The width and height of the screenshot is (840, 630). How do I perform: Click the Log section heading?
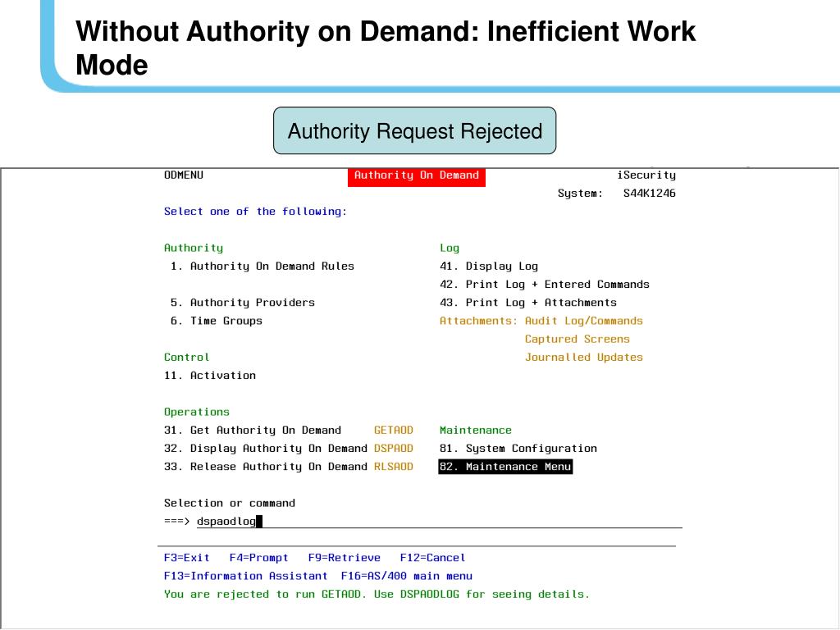tap(450, 248)
